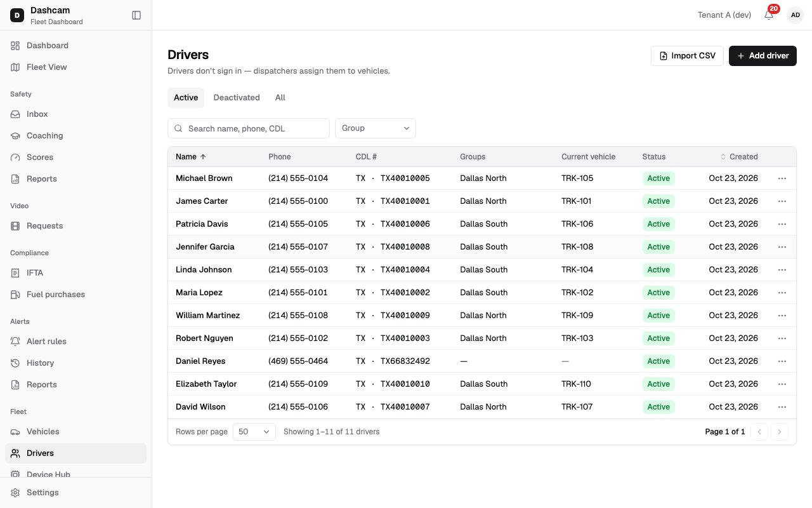The image size is (812, 508).
Task: Open Fleet View in the sidebar
Action: click(x=75, y=67)
